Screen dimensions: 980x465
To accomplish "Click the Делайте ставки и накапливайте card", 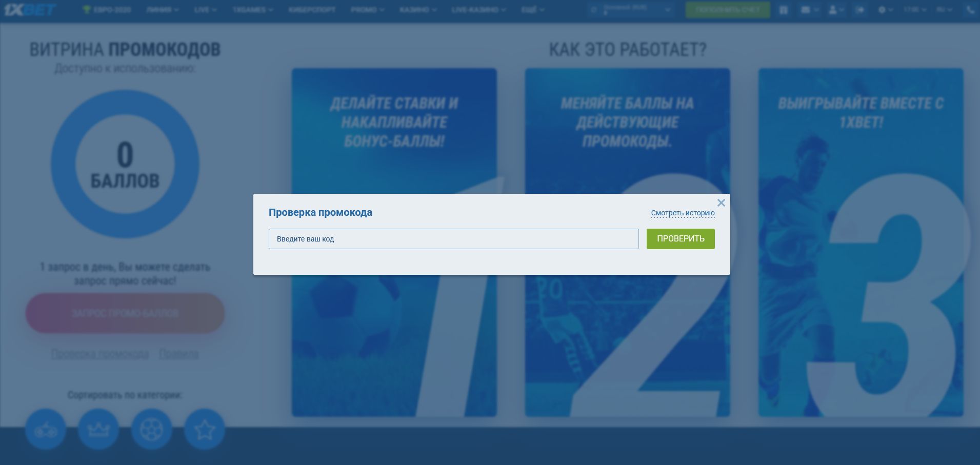I will [394, 242].
